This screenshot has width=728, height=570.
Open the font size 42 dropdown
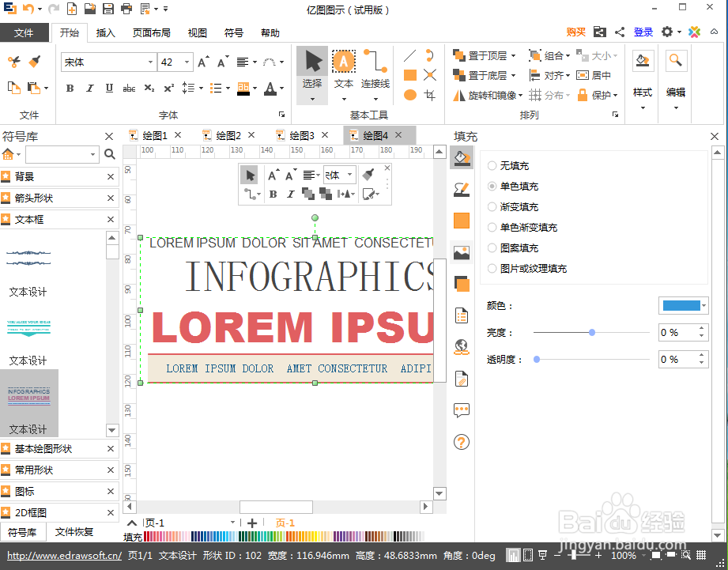[x=187, y=62]
